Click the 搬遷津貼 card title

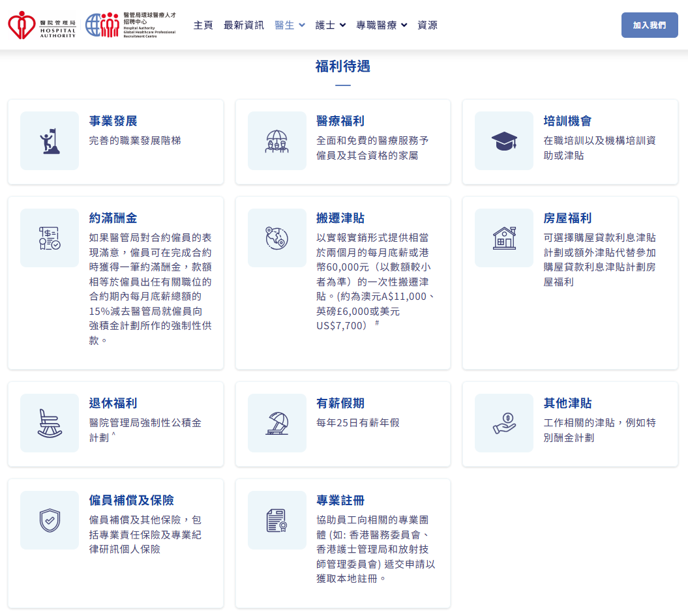[x=340, y=218]
